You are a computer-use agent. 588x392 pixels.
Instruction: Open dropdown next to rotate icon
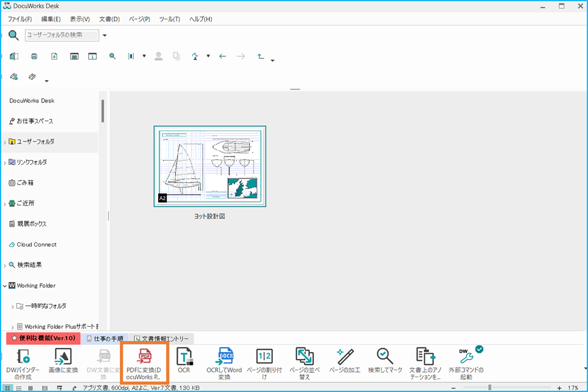[208, 57]
